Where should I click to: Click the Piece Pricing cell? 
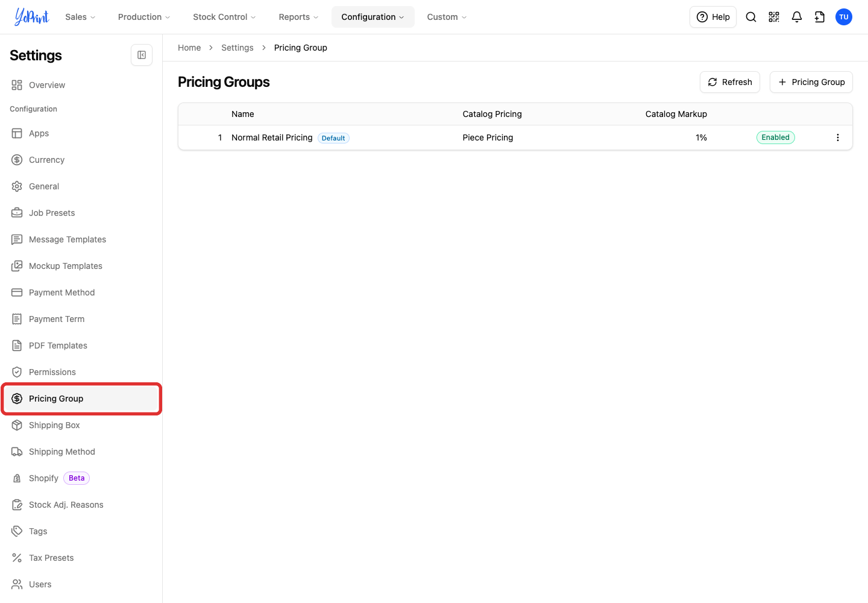pyautogui.click(x=488, y=137)
